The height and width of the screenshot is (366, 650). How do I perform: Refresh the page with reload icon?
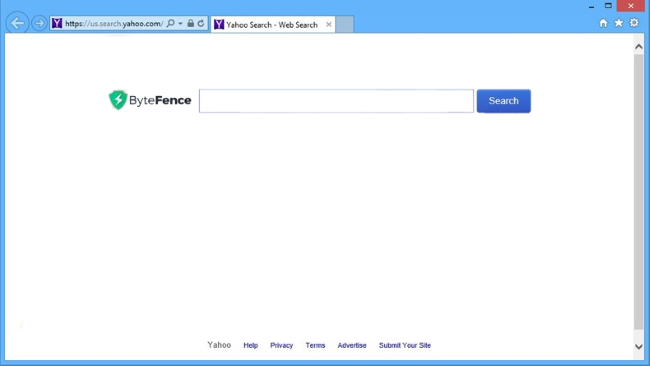(201, 23)
